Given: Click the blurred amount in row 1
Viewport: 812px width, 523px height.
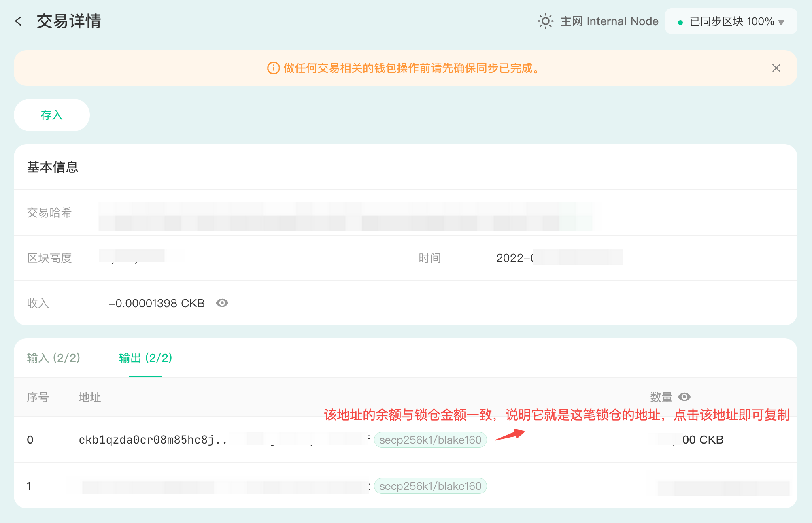Looking at the screenshot, I should click(723, 488).
